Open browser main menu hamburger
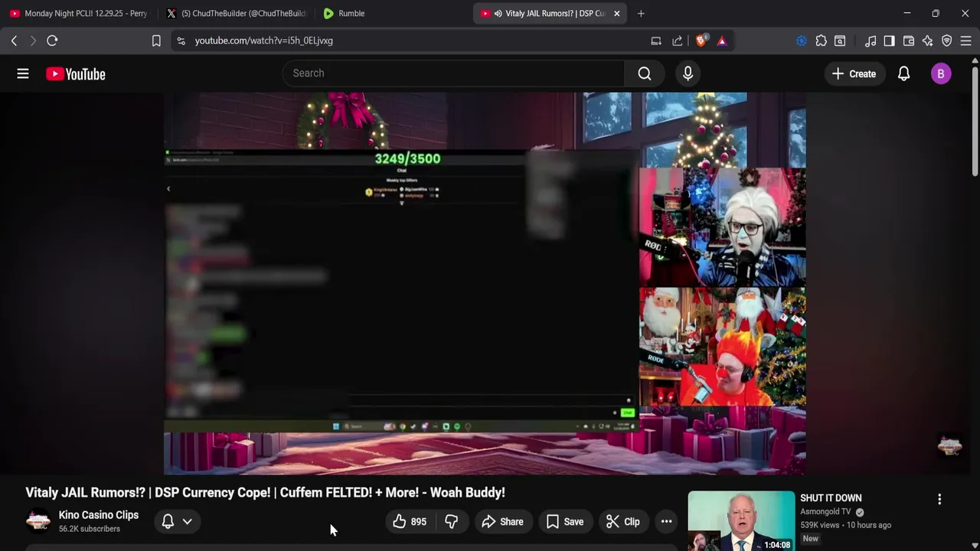The height and width of the screenshot is (551, 980). (x=966, y=41)
